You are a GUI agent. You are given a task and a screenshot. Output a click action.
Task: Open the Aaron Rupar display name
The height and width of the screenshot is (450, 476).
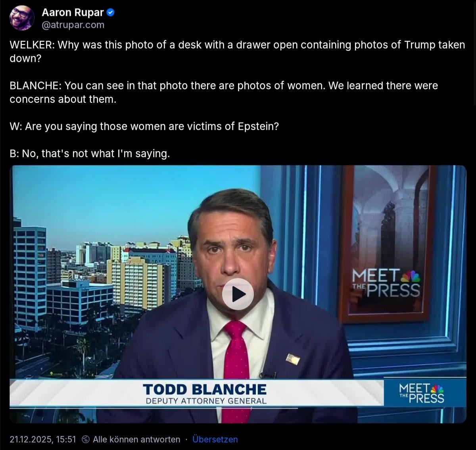(73, 12)
